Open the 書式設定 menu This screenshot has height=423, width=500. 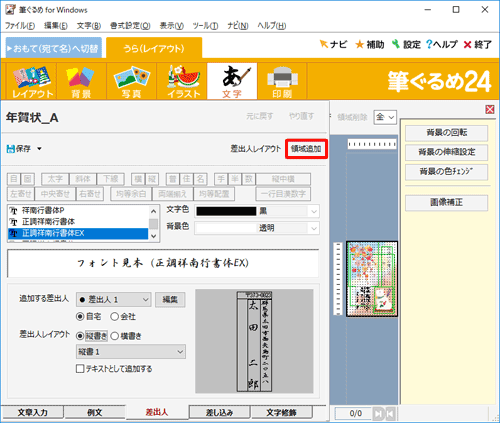coord(130,26)
